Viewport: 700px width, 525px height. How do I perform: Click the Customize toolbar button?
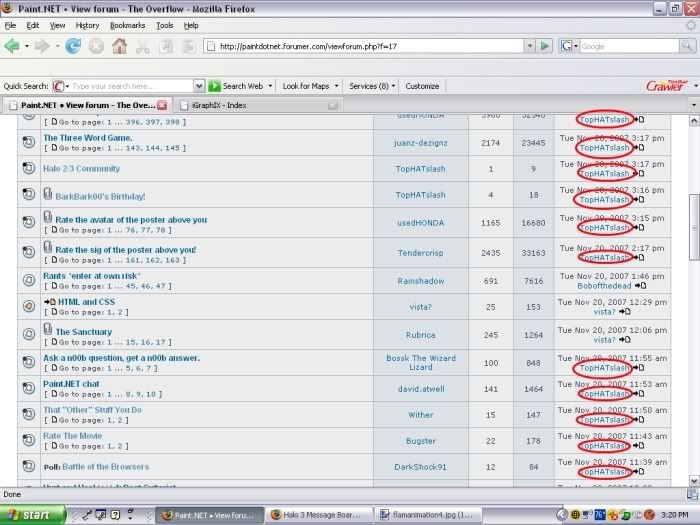(x=422, y=86)
